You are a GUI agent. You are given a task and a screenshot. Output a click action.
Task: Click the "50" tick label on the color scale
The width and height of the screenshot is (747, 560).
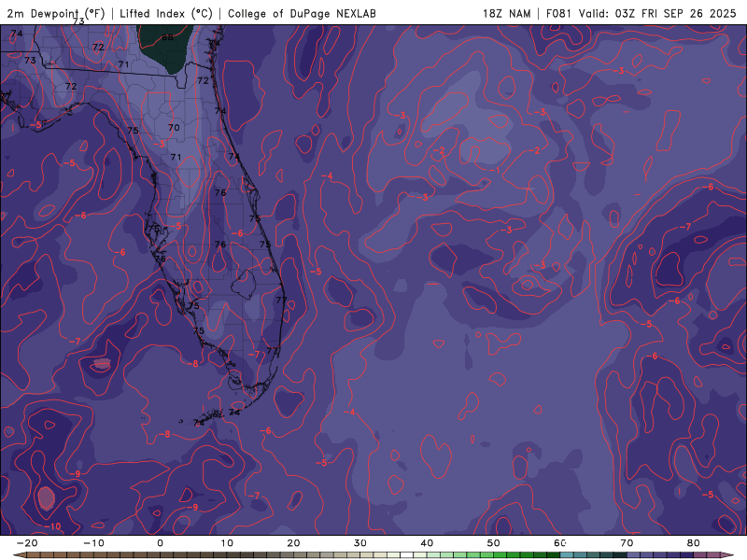(x=494, y=543)
